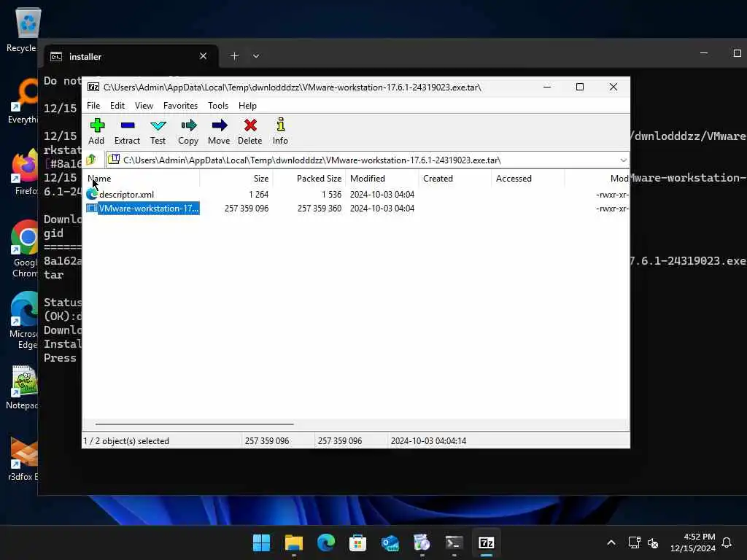Open Microsoft Edge from the taskbar

(x=326, y=542)
